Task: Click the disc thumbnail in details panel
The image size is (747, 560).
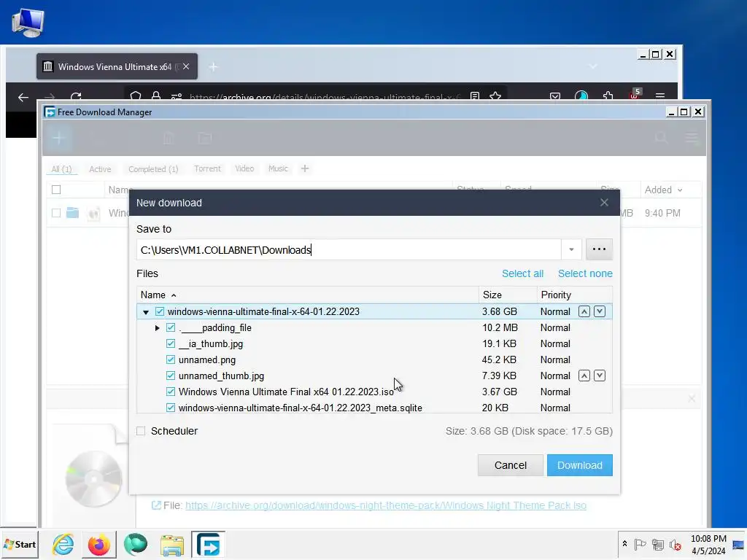Action: pos(93,478)
